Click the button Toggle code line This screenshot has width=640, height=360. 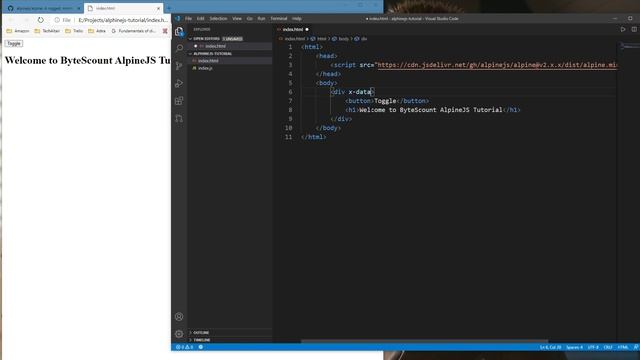point(387,101)
